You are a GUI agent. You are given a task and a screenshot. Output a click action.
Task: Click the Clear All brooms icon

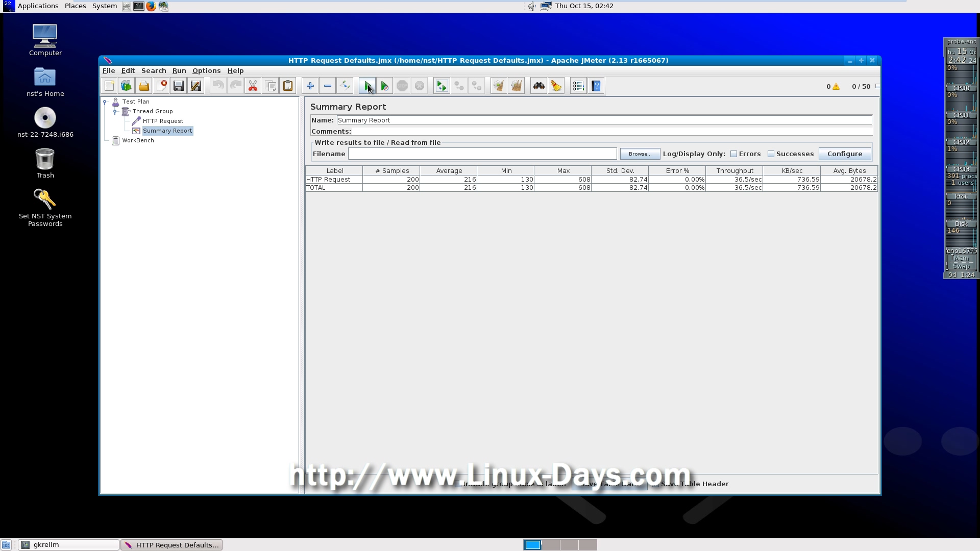pos(516,86)
